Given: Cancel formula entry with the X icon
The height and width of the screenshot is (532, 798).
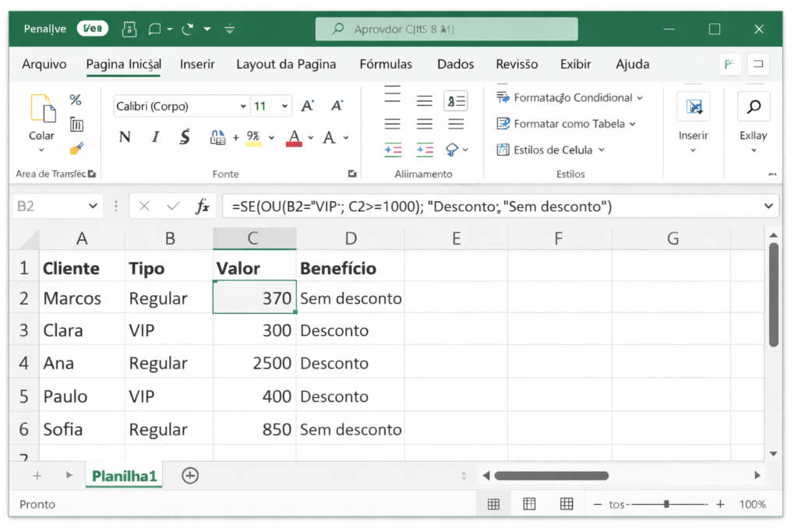Looking at the screenshot, I should point(144,206).
